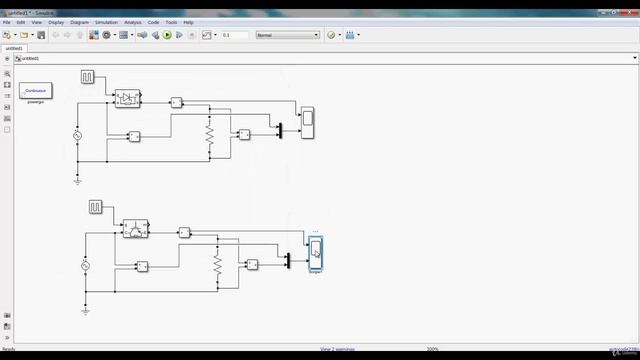Click the Fit to View palette icon
The width and height of the screenshot is (640, 360).
pos(7,85)
